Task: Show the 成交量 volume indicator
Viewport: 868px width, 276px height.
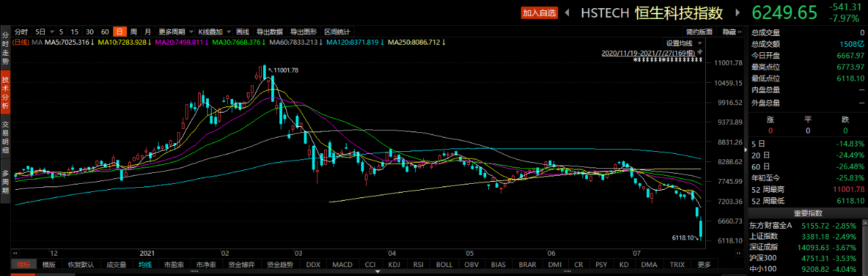Action: (117, 264)
